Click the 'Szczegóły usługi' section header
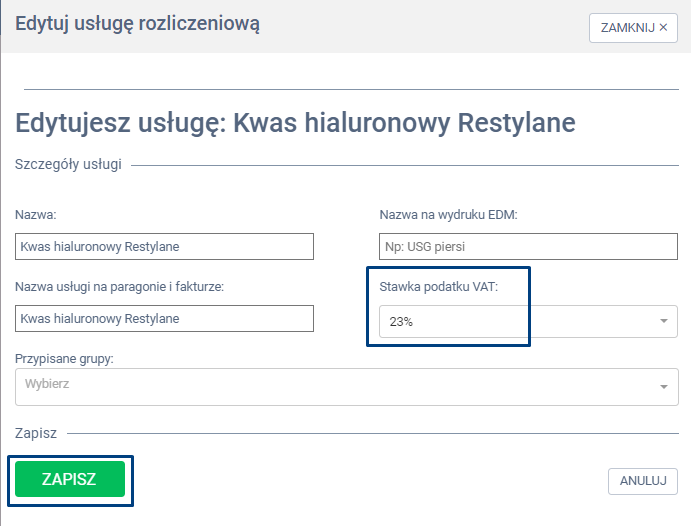 [68, 164]
